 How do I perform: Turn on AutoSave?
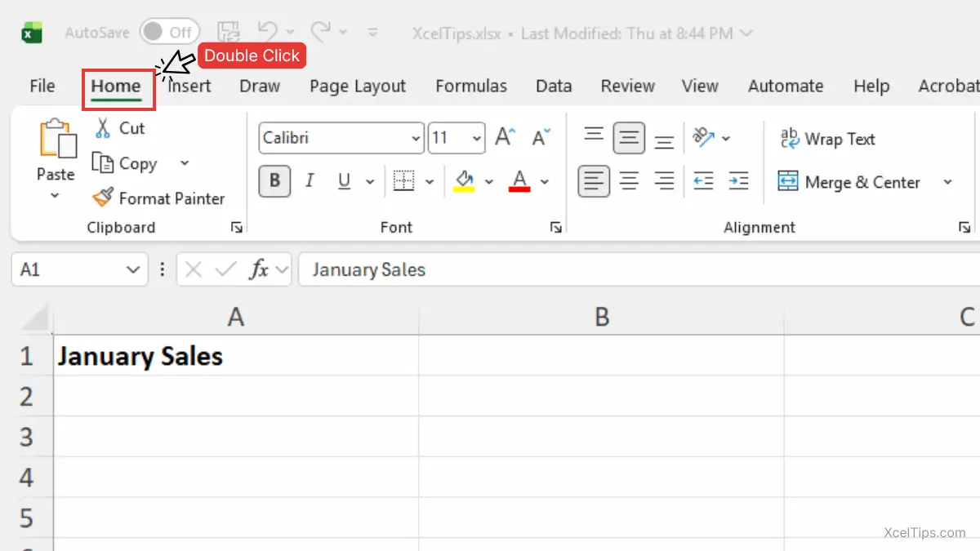[169, 32]
